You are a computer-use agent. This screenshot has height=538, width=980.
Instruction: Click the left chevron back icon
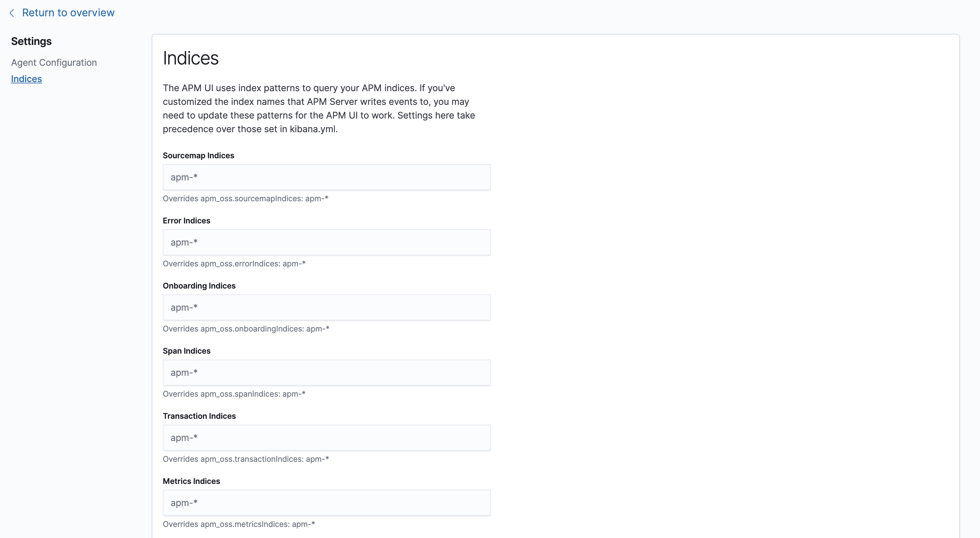[x=12, y=13]
